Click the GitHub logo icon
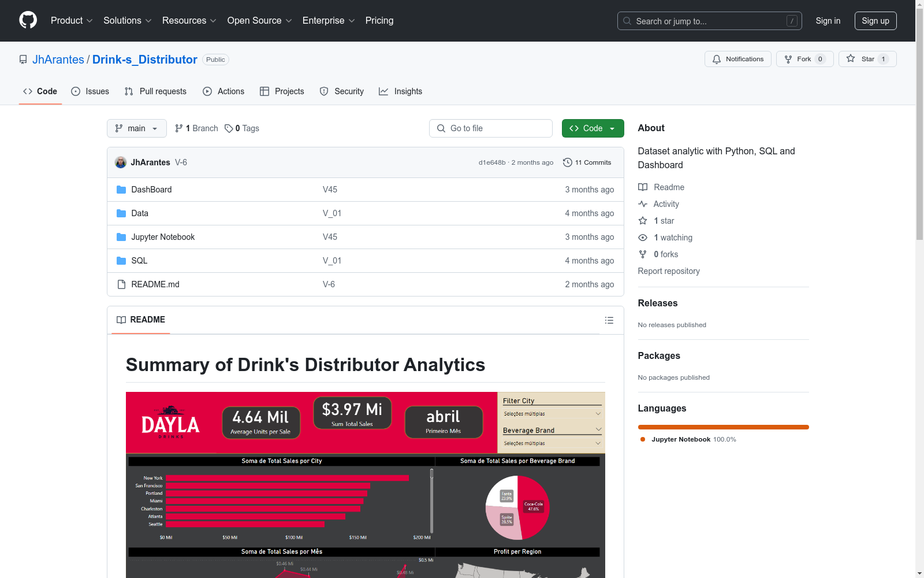 tap(28, 20)
